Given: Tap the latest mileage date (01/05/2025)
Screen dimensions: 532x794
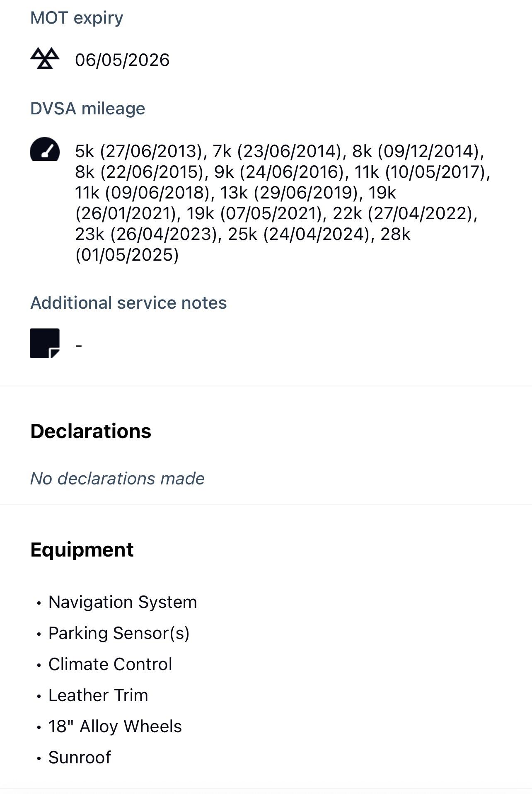Looking at the screenshot, I should (x=127, y=255).
